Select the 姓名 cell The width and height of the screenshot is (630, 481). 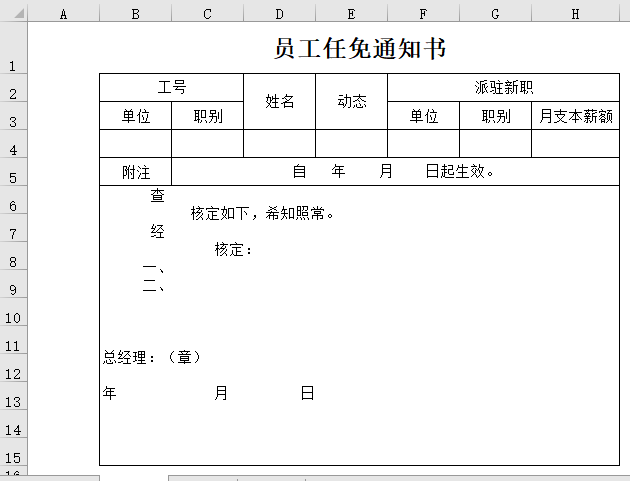point(279,102)
